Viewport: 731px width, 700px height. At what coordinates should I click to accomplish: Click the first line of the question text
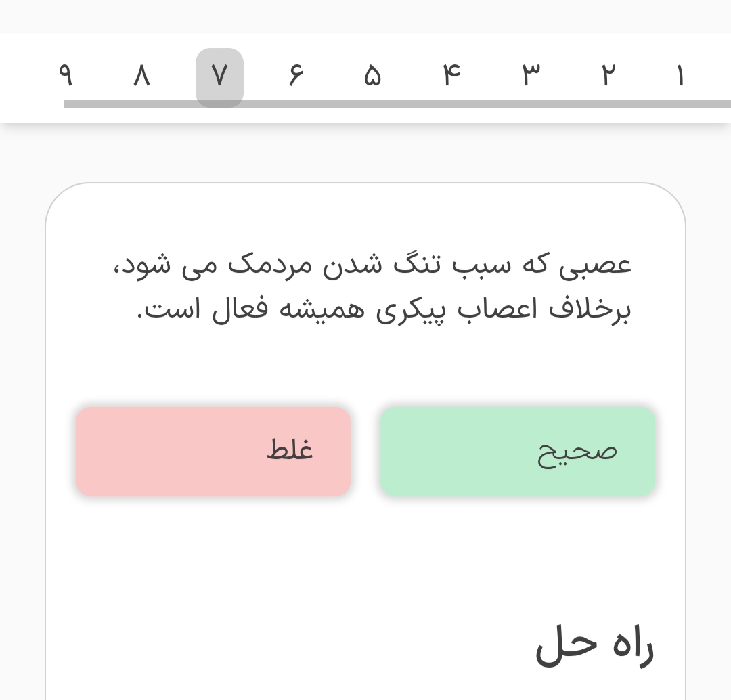coord(372,264)
